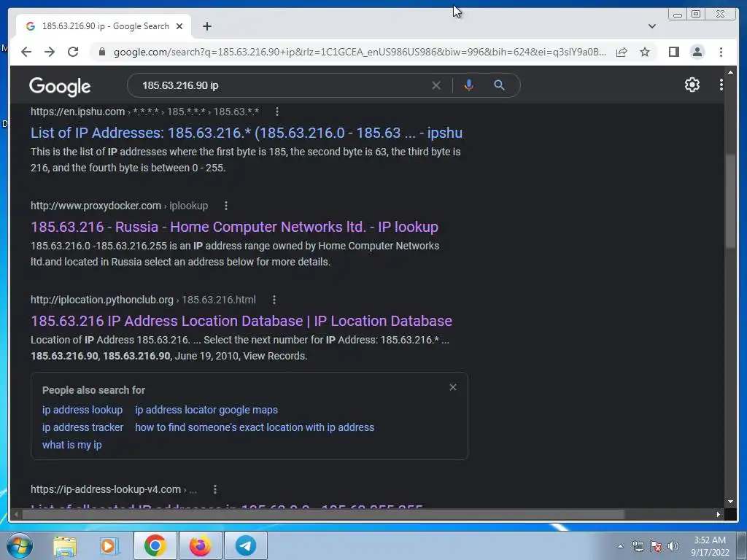Bookmark this page with the star icon
The width and height of the screenshot is (747, 560).
pyautogui.click(x=645, y=52)
